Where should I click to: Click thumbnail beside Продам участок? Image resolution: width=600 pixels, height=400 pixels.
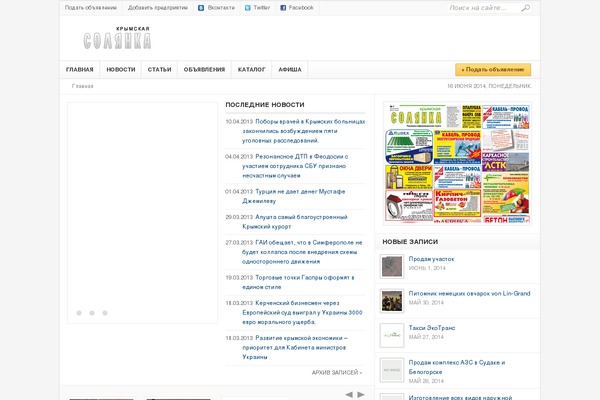pos(392,266)
